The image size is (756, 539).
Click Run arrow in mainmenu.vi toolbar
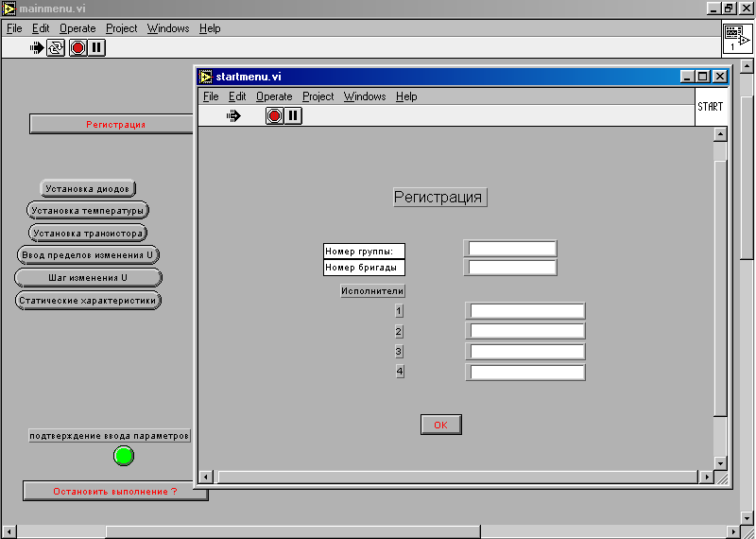[37, 48]
